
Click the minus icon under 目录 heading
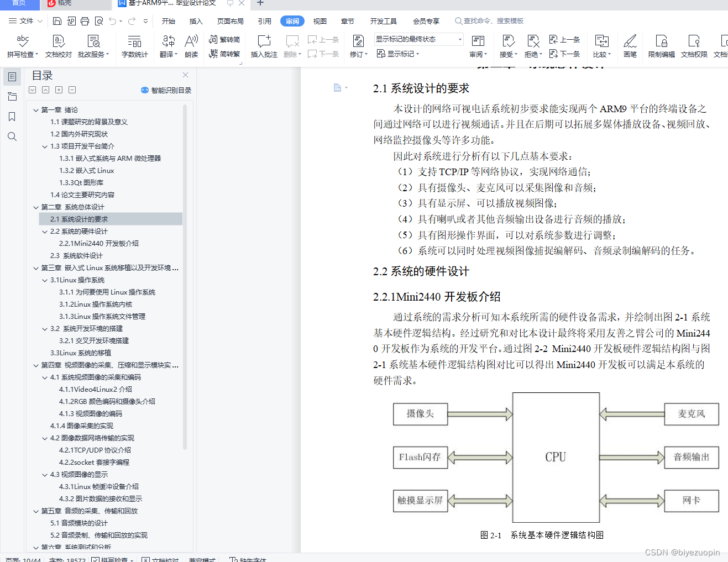[72, 90]
